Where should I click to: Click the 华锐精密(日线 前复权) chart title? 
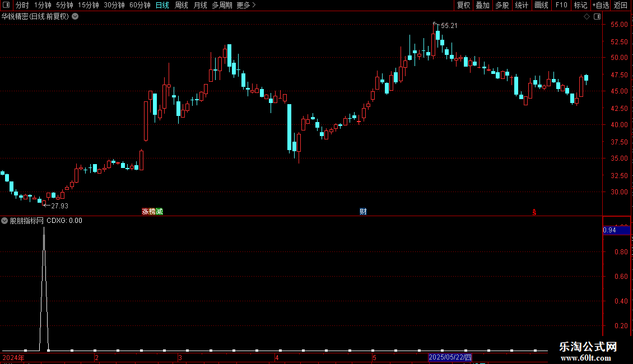point(35,17)
